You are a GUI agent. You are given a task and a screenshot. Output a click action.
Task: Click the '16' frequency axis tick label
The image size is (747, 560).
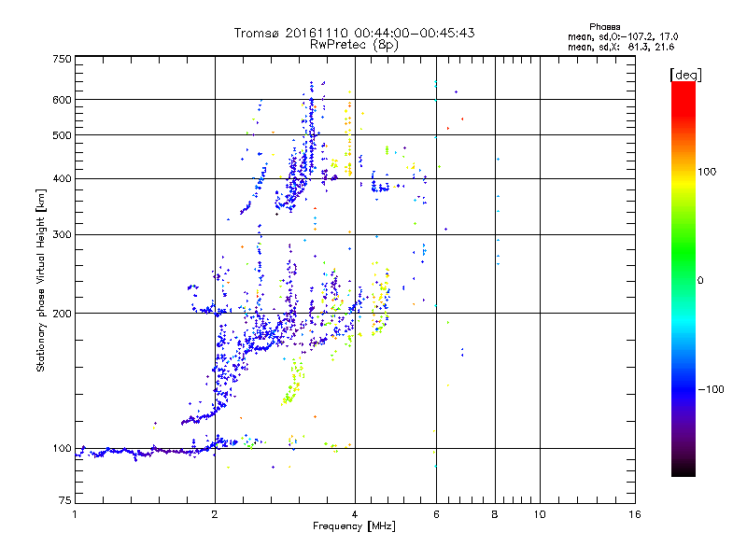(x=635, y=514)
